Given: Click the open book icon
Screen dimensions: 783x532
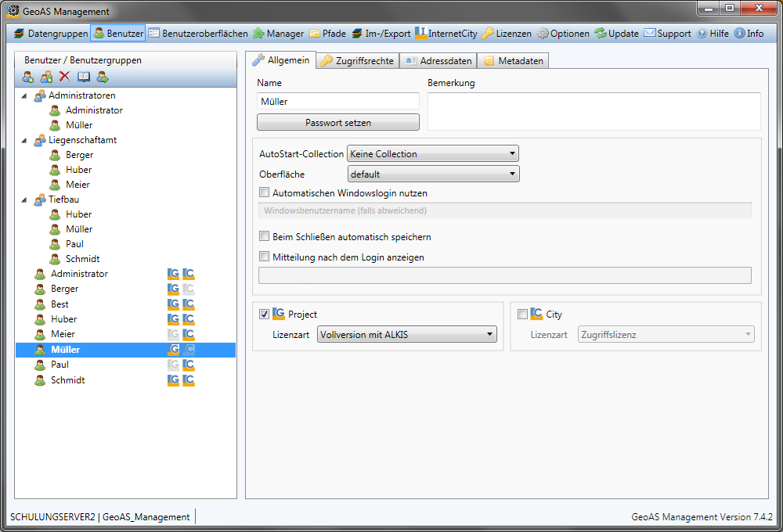Looking at the screenshot, I should tap(83, 77).
